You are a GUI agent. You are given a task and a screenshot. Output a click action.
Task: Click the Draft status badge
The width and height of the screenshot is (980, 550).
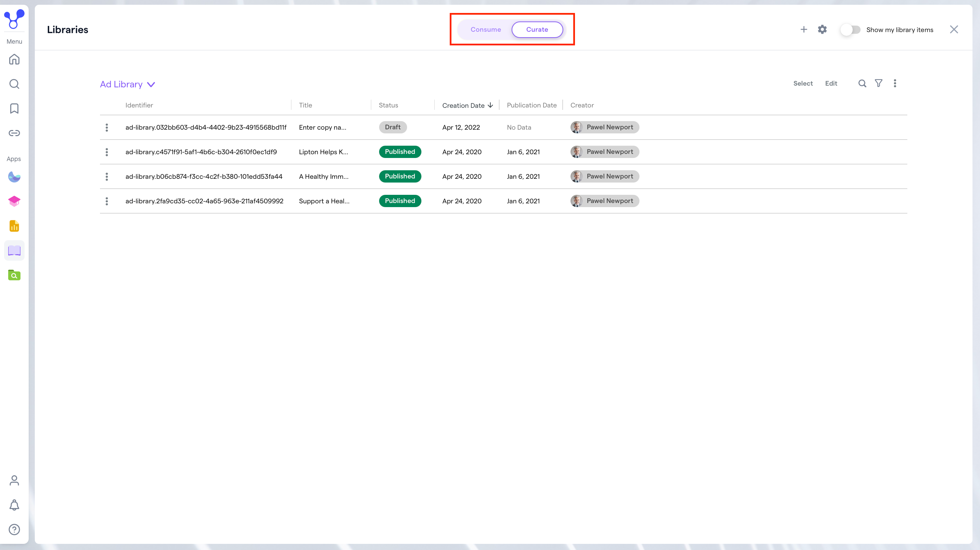[393, 127]
